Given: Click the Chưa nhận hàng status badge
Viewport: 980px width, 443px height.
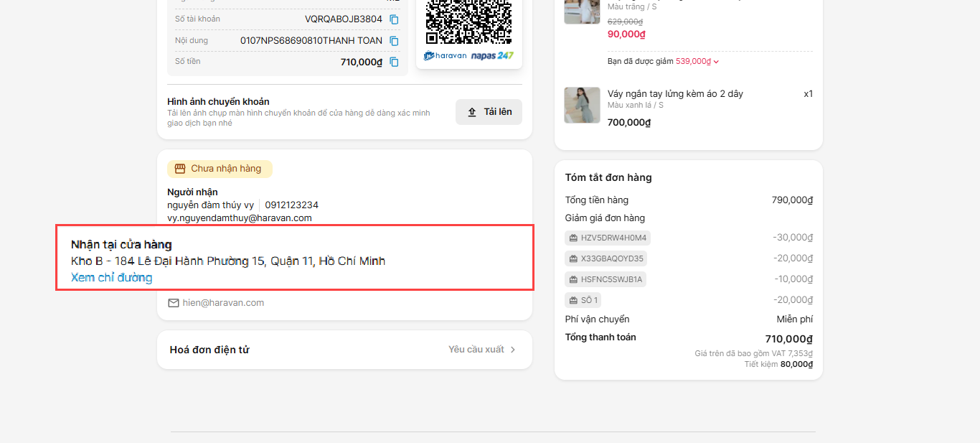Looking at the screenshot, I should [220, 169].
